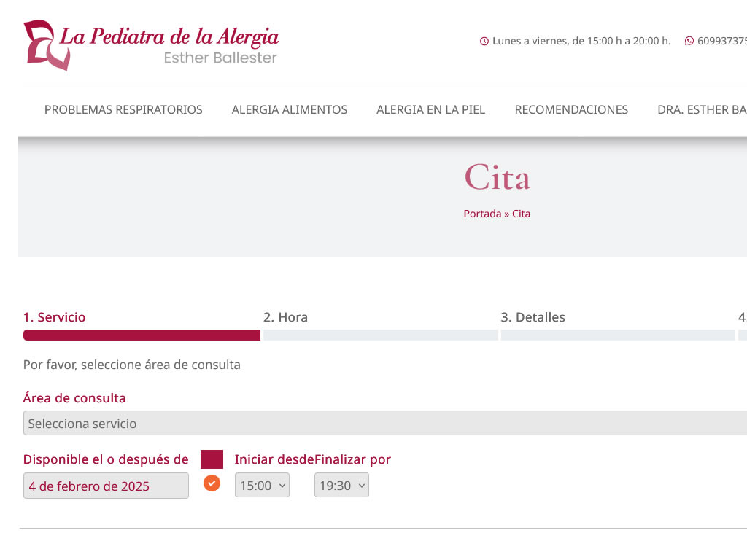This screenshot has height=560, width=747.
Task: Select the 1. Servicio step
Action: click(x=55, y=318)
